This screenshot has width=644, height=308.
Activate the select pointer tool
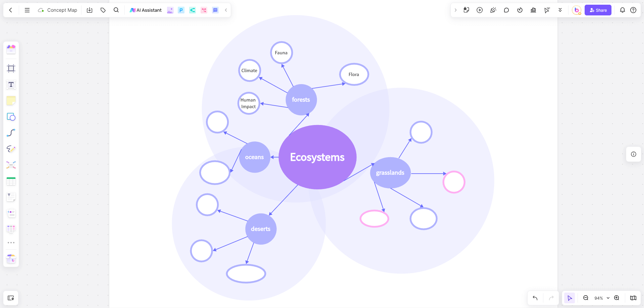pyautogui.click(x=570, y=298)
